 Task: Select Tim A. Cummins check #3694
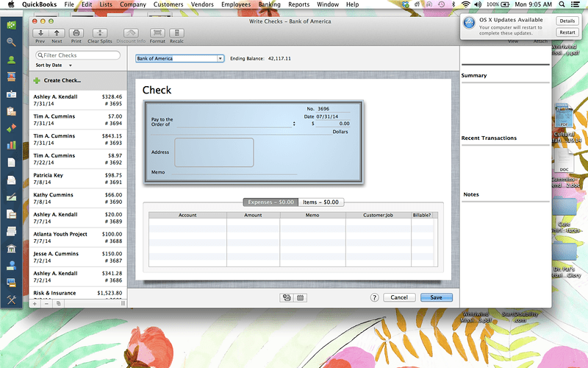(x=78, y=120)
